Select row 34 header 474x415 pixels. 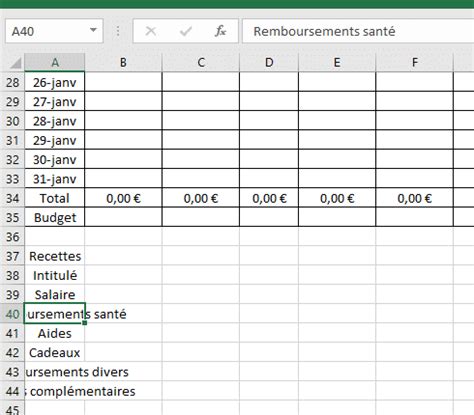click(12, 198)
